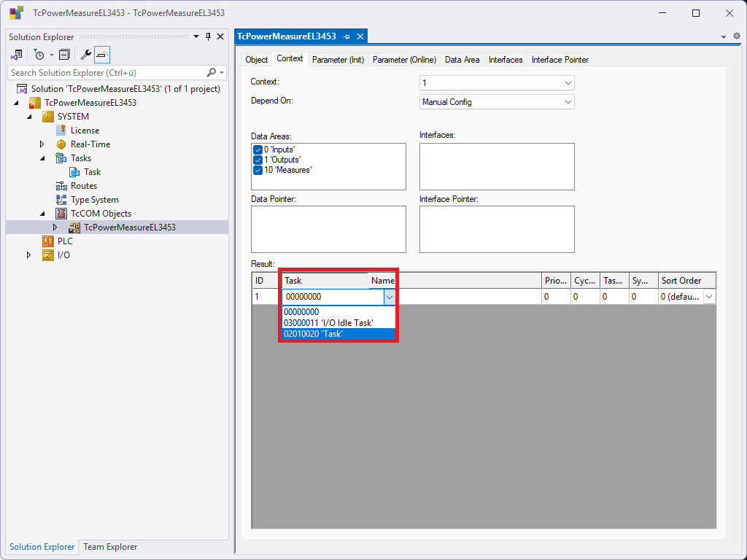Image resolution: width=747 pixels, height=560 pixels.
Task: Click the Search Solution Explorer field
Action: (106, 73)
